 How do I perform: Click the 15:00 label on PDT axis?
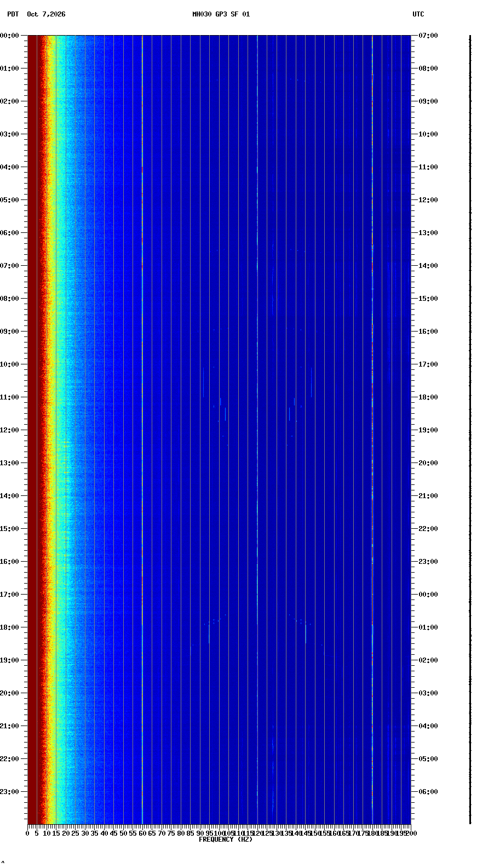[9, 529]
